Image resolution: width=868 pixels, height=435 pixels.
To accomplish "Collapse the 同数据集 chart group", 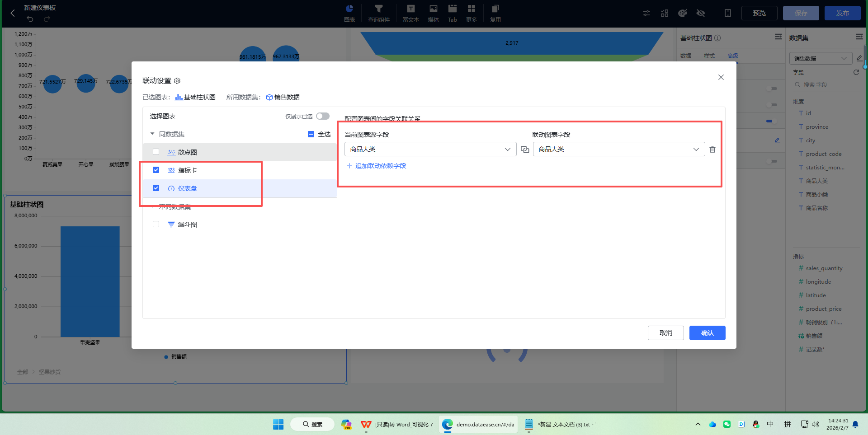I will 152,134.
